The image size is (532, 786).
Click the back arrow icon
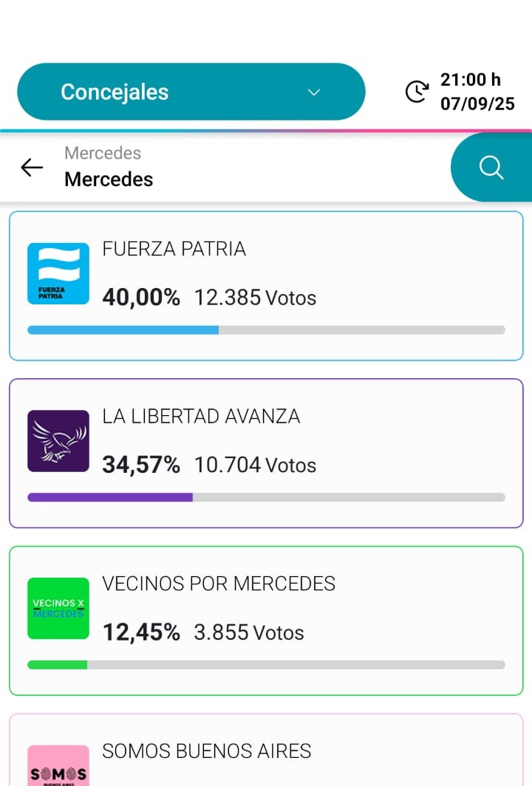coord(32,168)
